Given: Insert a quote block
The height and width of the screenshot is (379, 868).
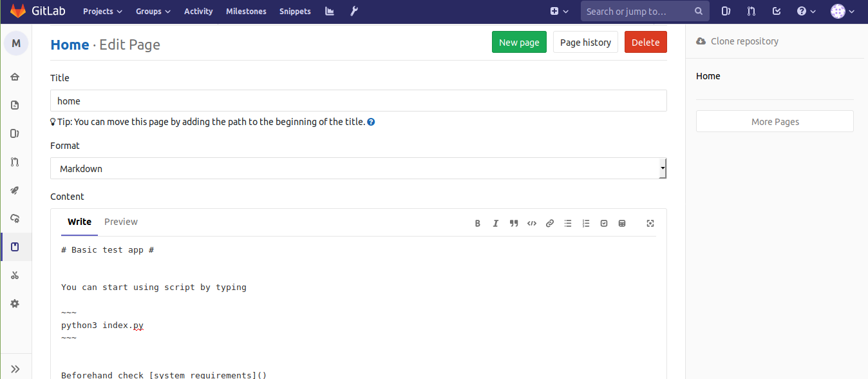Looking at the screenshot, I should pos(514,223).
